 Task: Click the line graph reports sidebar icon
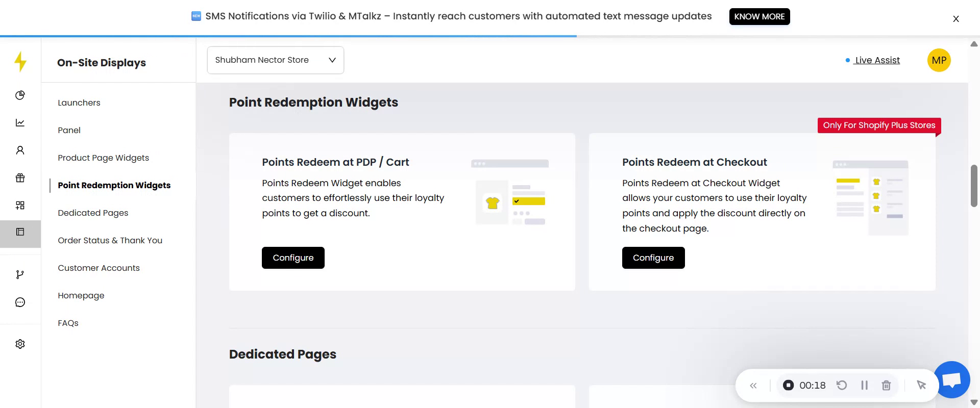coord(20,123)
